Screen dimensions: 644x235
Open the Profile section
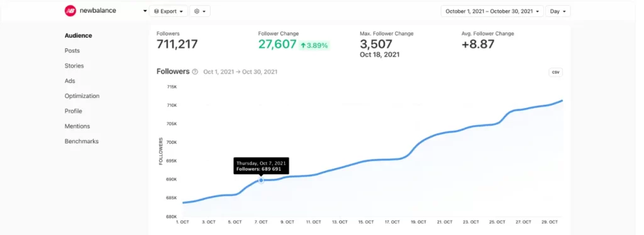click(73, 111)
